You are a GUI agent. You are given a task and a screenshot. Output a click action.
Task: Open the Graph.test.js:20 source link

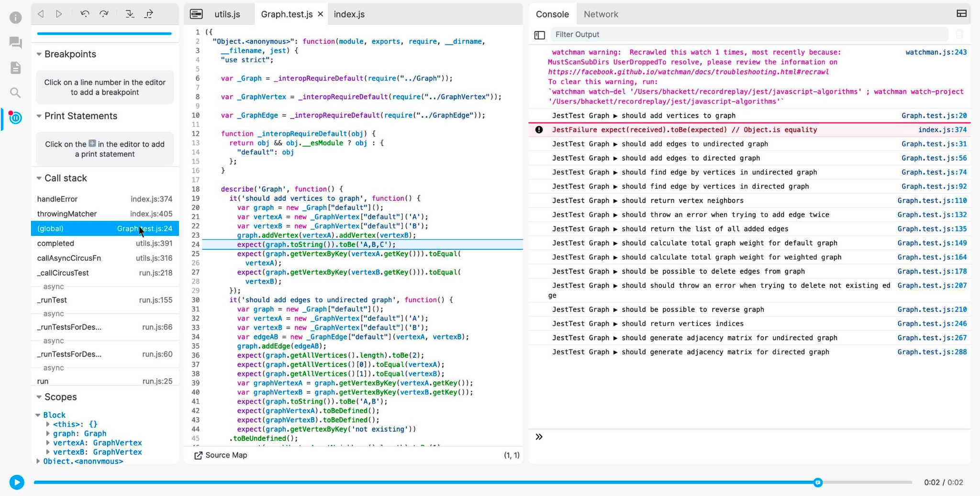pos(934,115)
